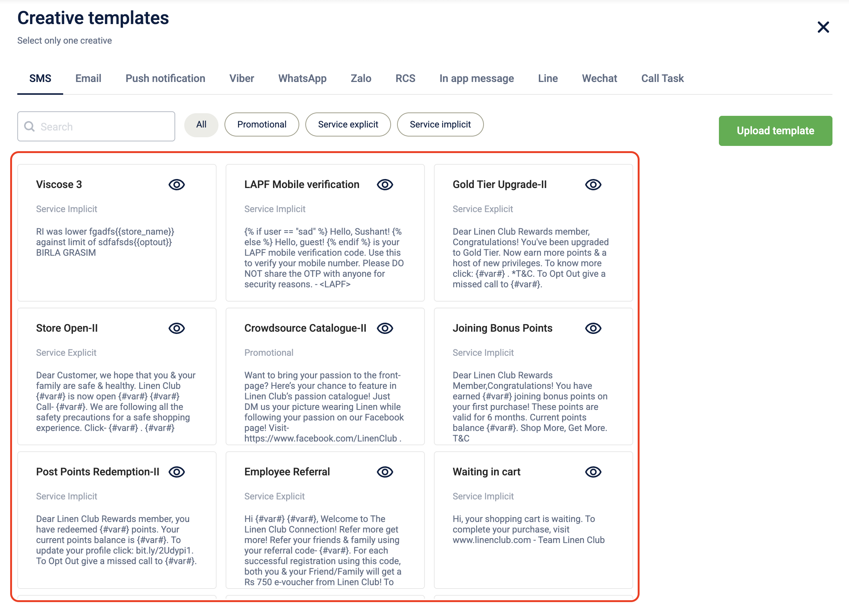Click the Joining Bonus message body
Screen dimensions: 849x616
530,407
